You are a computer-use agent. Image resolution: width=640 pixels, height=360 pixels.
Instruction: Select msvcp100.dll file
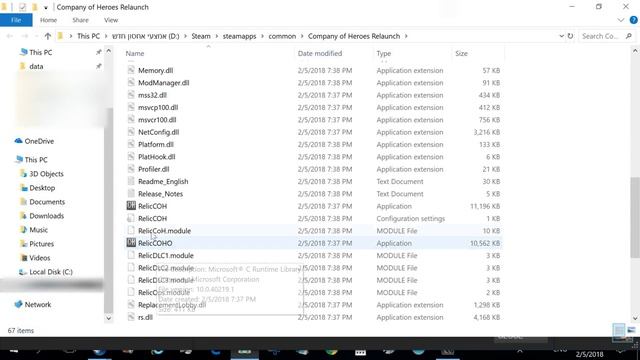coord(158,108)
